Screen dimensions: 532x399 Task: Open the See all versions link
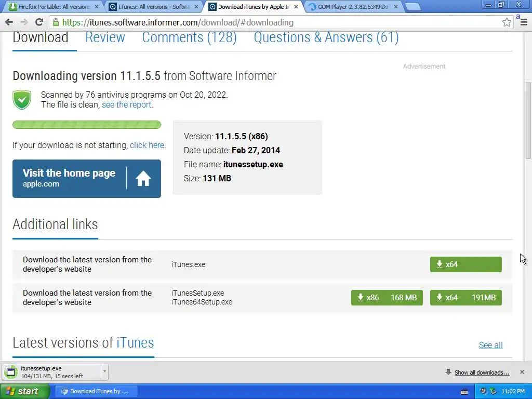pyautogui.click(x=490, y=345)
